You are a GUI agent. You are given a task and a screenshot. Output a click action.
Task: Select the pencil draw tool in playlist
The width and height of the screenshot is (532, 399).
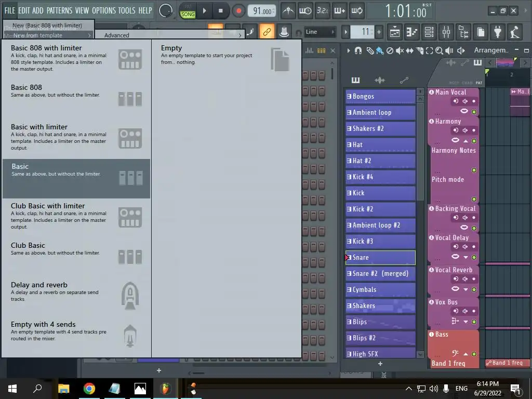(x=370, y=51)
